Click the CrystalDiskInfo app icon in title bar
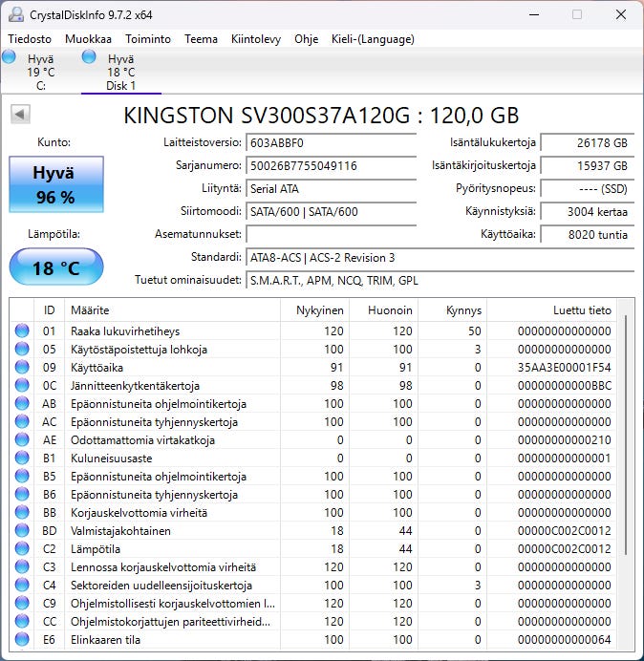The image size is (644, 661). 16,14
